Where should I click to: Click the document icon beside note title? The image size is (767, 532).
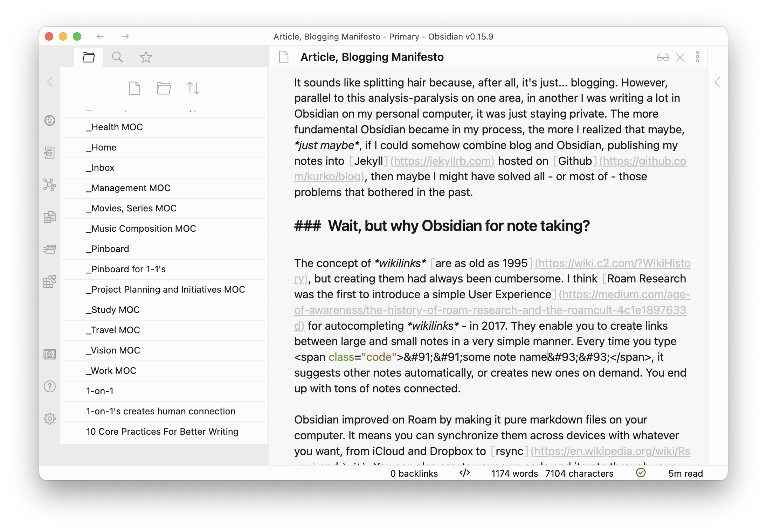point(284,57)
